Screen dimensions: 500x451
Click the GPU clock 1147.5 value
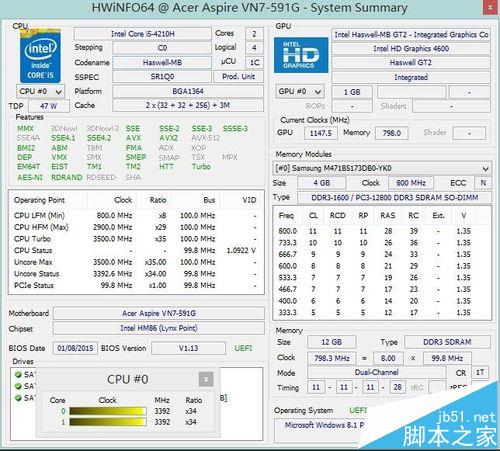(x=321, y=133)
